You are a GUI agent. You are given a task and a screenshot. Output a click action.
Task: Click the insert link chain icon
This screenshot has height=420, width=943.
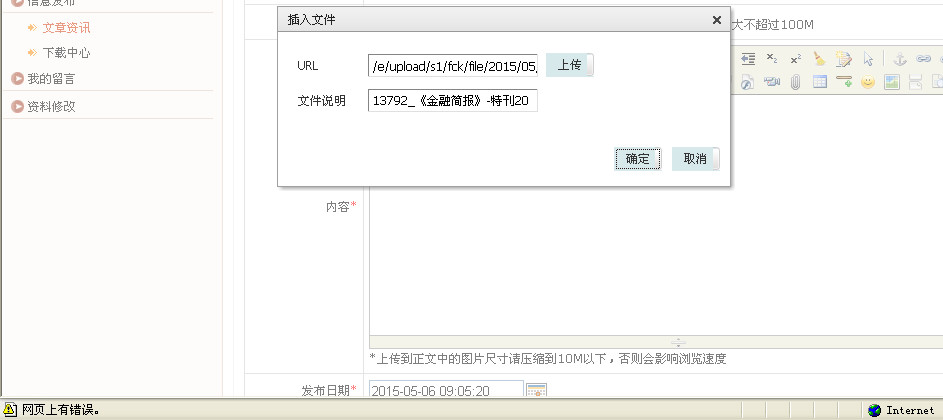[922, 59]
